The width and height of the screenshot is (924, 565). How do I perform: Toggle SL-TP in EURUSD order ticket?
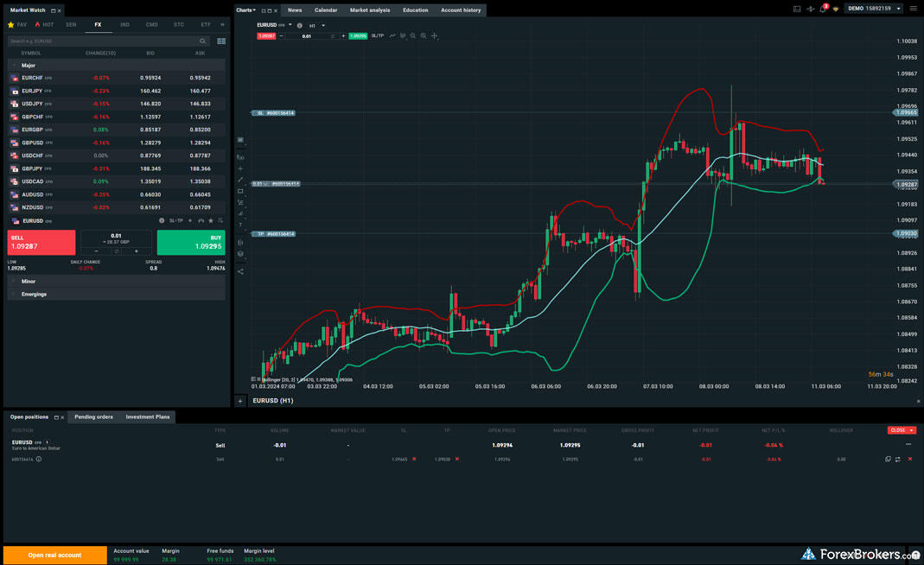click(x=175, y=221)
